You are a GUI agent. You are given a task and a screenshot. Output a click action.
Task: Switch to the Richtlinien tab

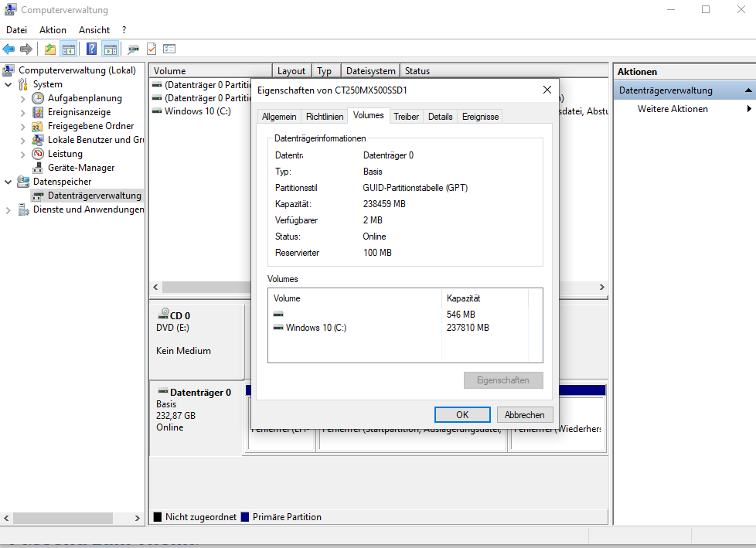(325, 117)
